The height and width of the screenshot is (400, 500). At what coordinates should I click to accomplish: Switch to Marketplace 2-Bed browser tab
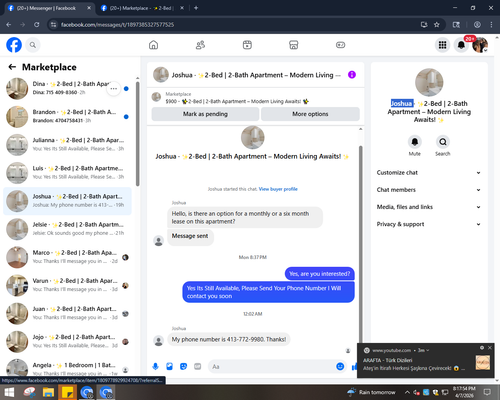tap(142, 8)
